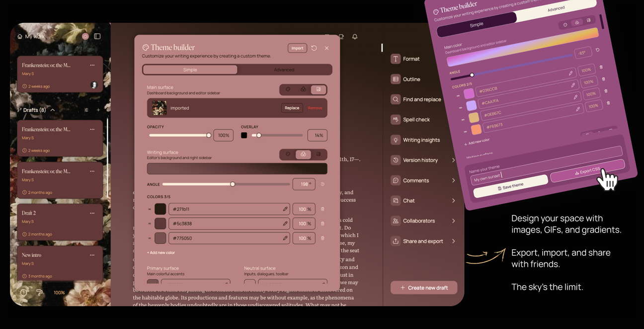
Task: Set Writing surface to solid color mode
Action: [x=288, y=155]
